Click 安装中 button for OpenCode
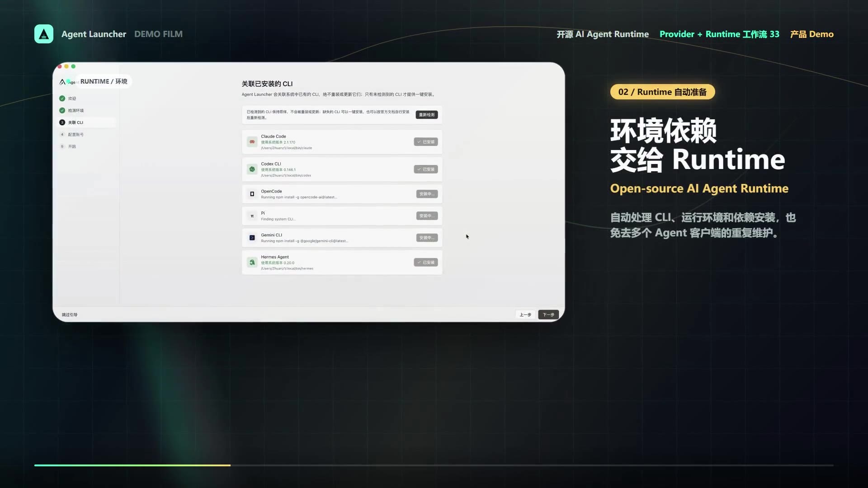This screenshot has height=488, width=868. [427, 194]
